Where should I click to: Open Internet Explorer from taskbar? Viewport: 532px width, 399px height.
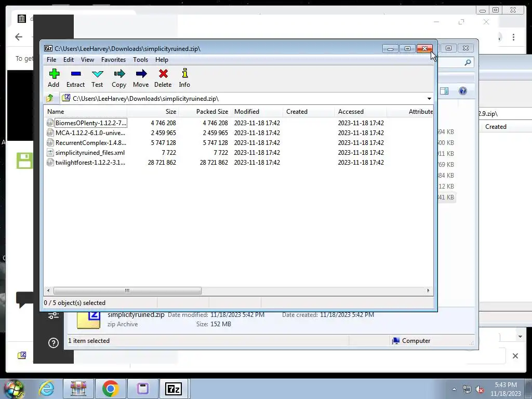(x=47, y=389)
